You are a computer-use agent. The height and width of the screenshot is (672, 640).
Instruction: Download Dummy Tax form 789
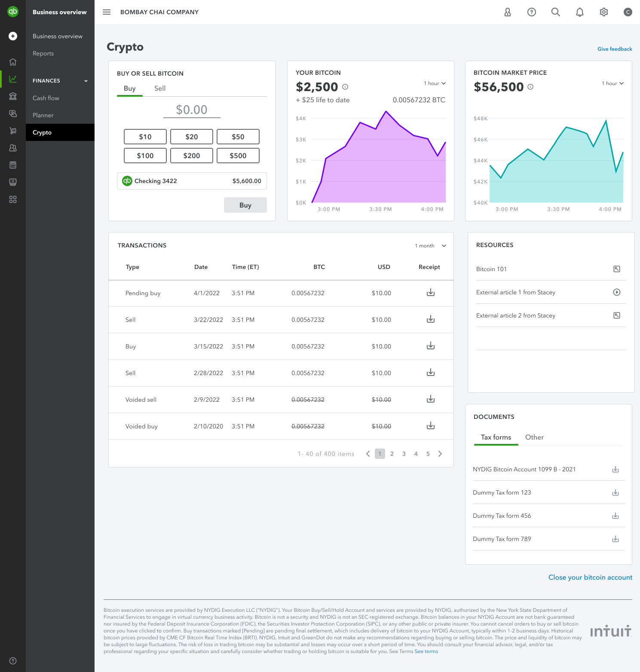tap(616, 539)
